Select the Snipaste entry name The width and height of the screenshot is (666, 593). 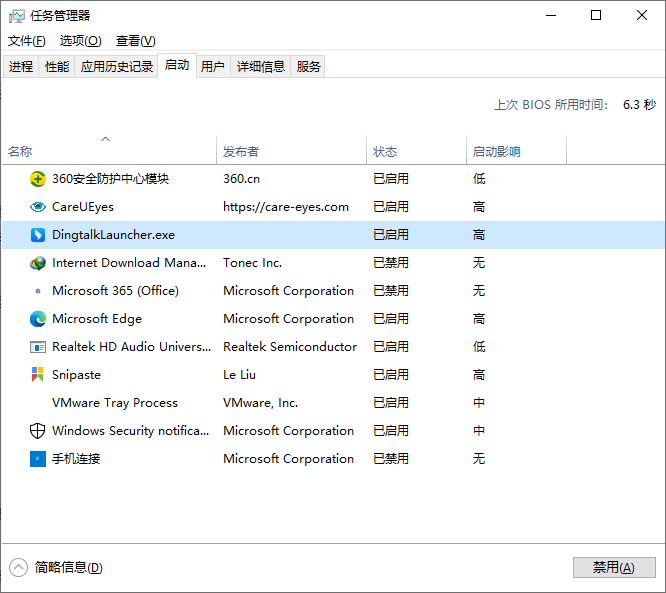[76, 375]
